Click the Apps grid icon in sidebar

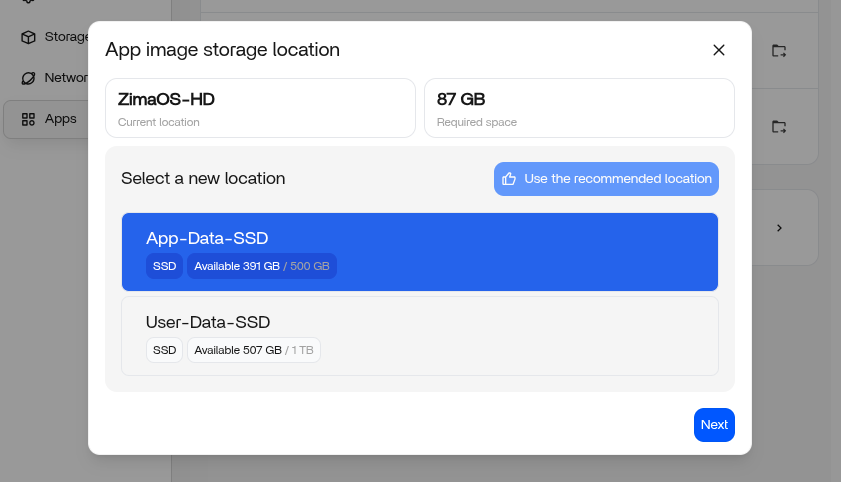tap(28, 119)
